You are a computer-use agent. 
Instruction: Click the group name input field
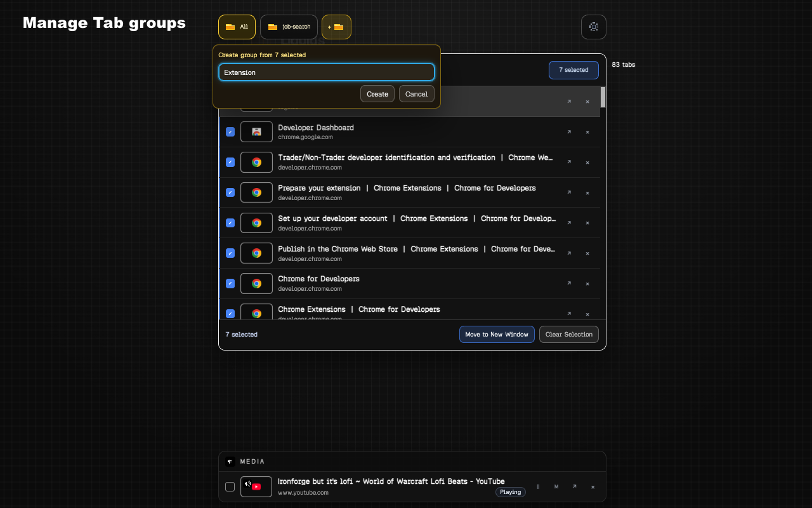[x=326, y=72]
